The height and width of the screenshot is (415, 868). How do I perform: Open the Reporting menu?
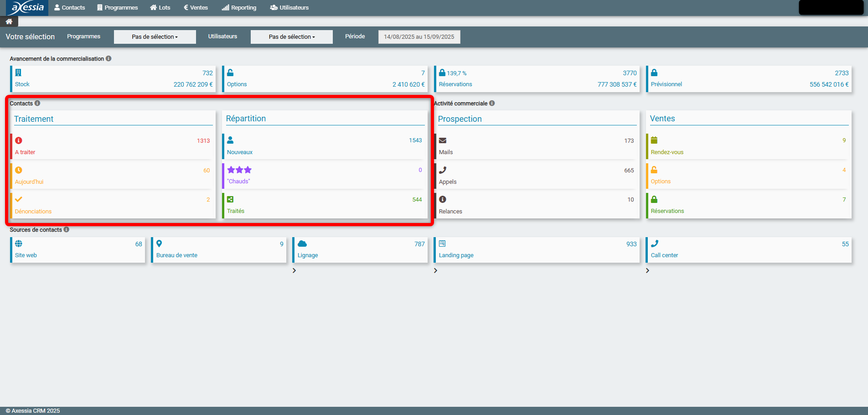239,8
